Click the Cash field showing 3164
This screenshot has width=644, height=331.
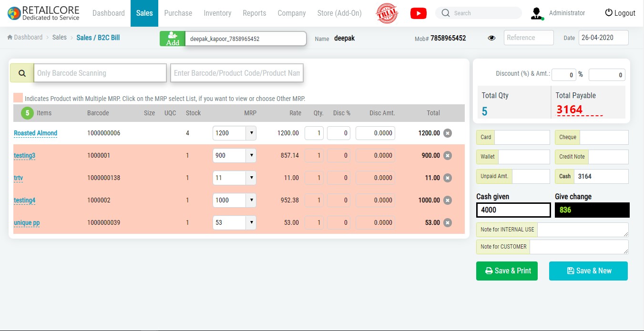point(601,176)
